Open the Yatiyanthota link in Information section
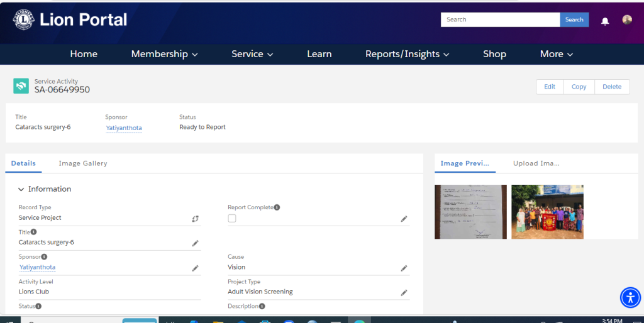The image size is (644, 323). (x=37, y=267)
